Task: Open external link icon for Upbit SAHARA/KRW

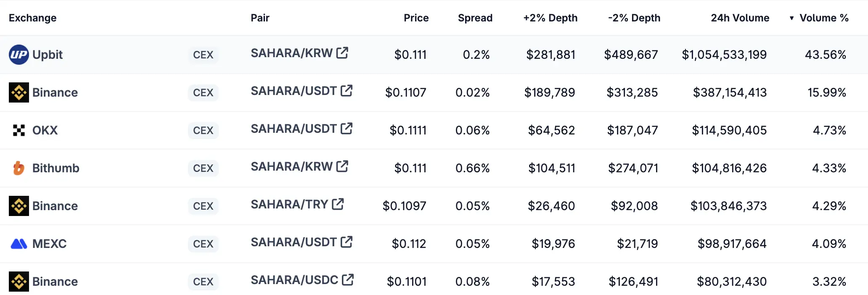Action: [x=342, y=53]
